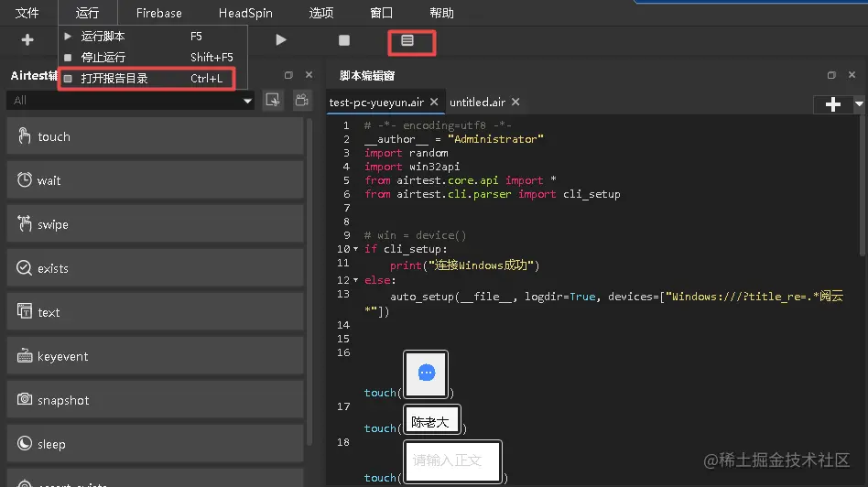Open the 选项 menu
The image size is (868, 487).
321,13
